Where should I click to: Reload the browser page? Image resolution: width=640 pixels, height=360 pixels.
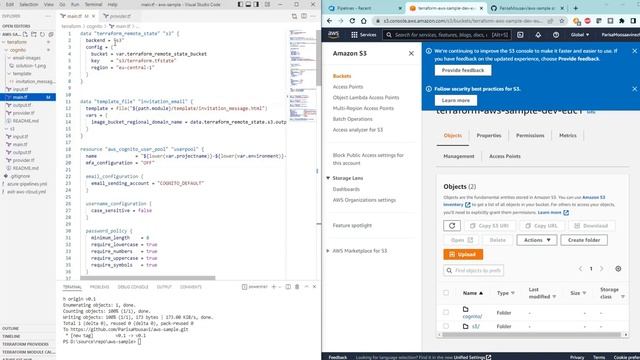click(x=352, y=21)
